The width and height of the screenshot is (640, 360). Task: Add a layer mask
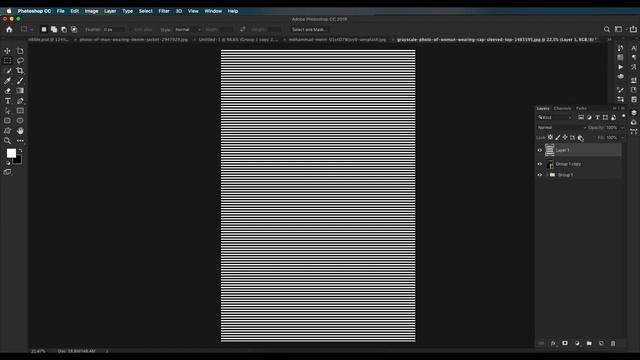(x=565, y=343)
